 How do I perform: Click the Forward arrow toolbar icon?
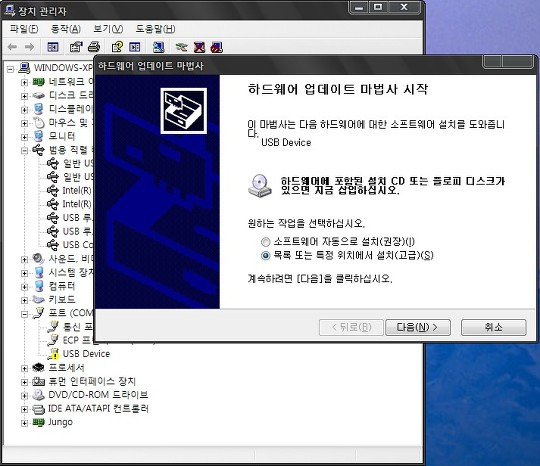(x=30, y=47)
